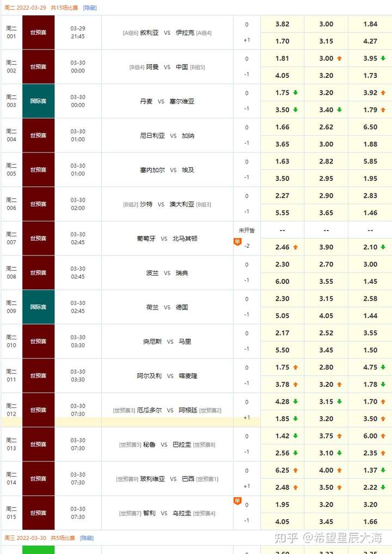The height and width of the screenshot is (554, 392).
Task: Select handicap draw odds 3.40 in match 003
Action: click(x=326, y=109)
